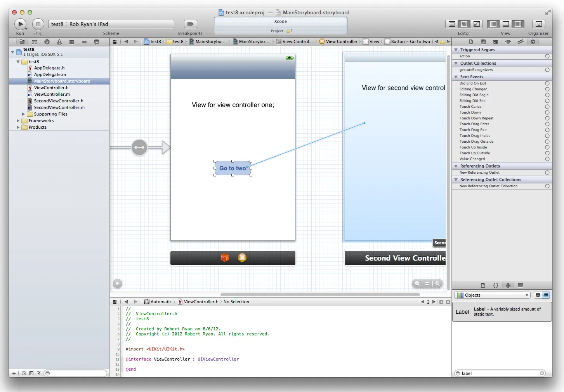564x392 pixels.
Task: Zoom in the storyboard canvas
Action: 437,283
